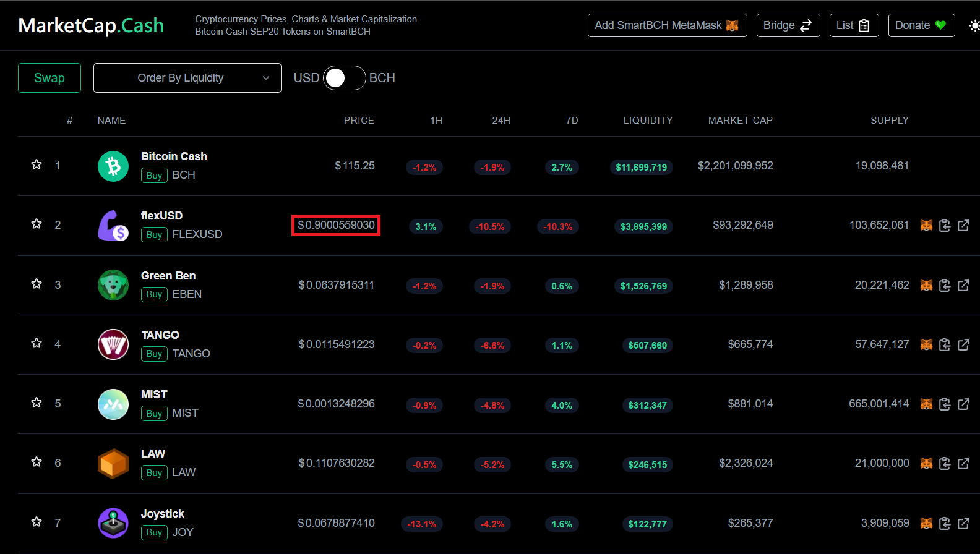Viewport: 980px width, 554px height.
Task: Go to the MarketCap.Cash home logo
Action: click(x=91, y=25)
